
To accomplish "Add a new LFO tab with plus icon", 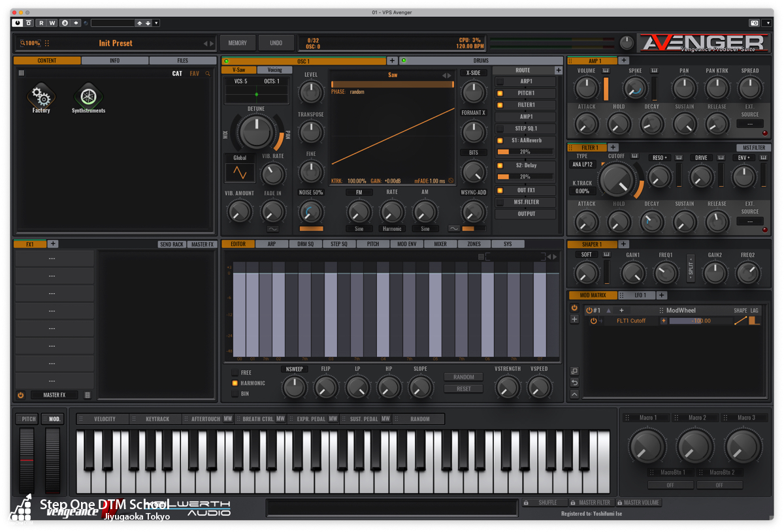I will (x=662, y=295).
